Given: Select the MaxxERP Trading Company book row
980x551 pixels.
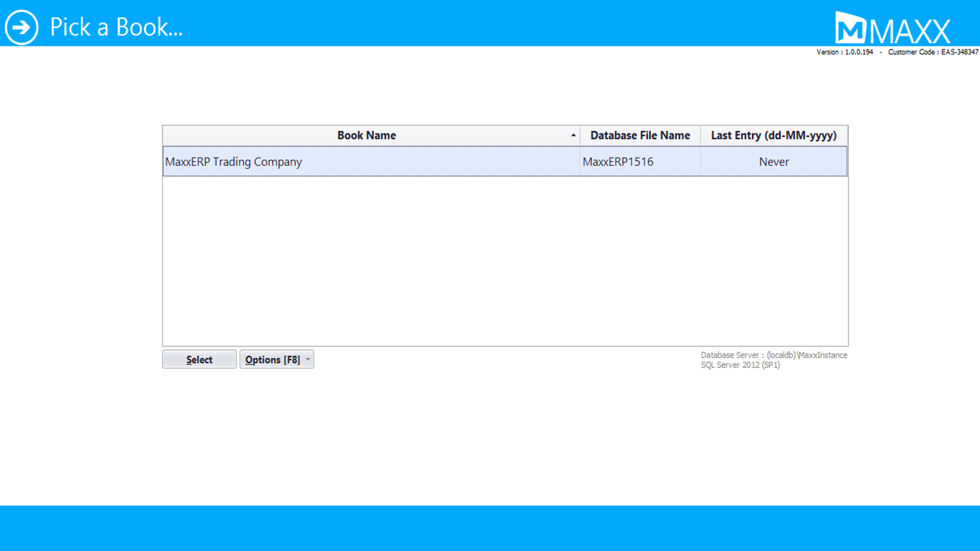Looking at the screenshot, I should click(x=234, y=162).
